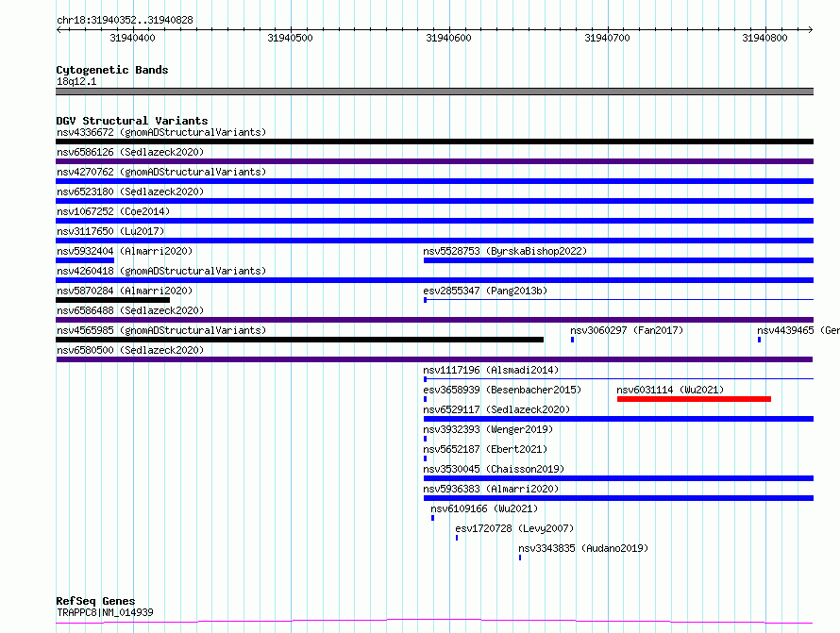Click the nsv3343835 small blue marker

520,558
